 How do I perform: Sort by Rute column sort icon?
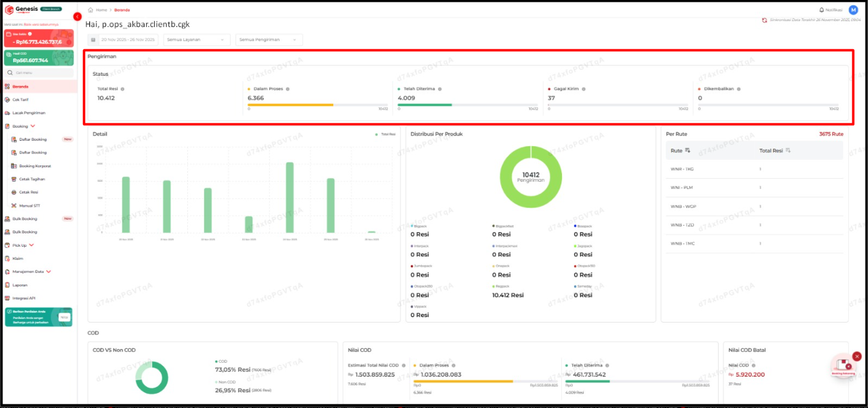tap(688, 150)
